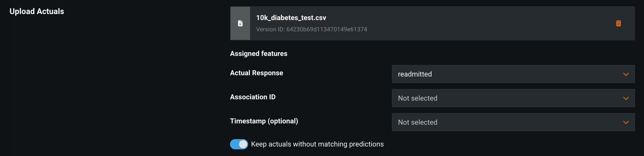Click the Actual Response field label
The height and width of the screenshot is (156, 644).
pyautogui.click(x=257, y=73)
